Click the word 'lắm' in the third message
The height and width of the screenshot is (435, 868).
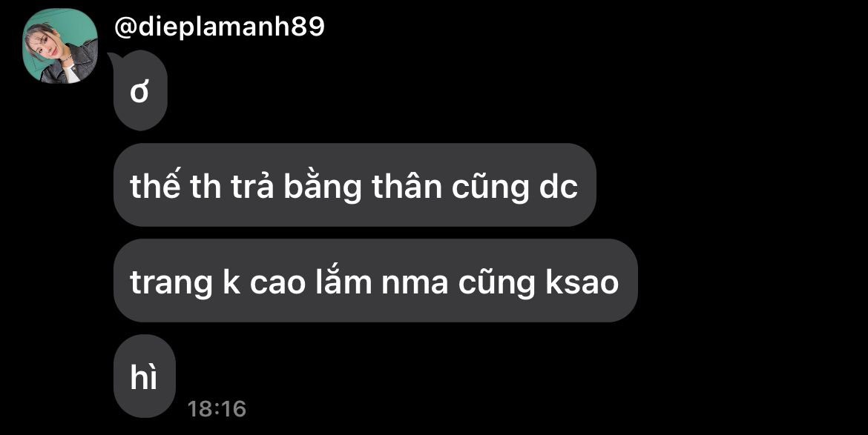(x=343, y=281)
